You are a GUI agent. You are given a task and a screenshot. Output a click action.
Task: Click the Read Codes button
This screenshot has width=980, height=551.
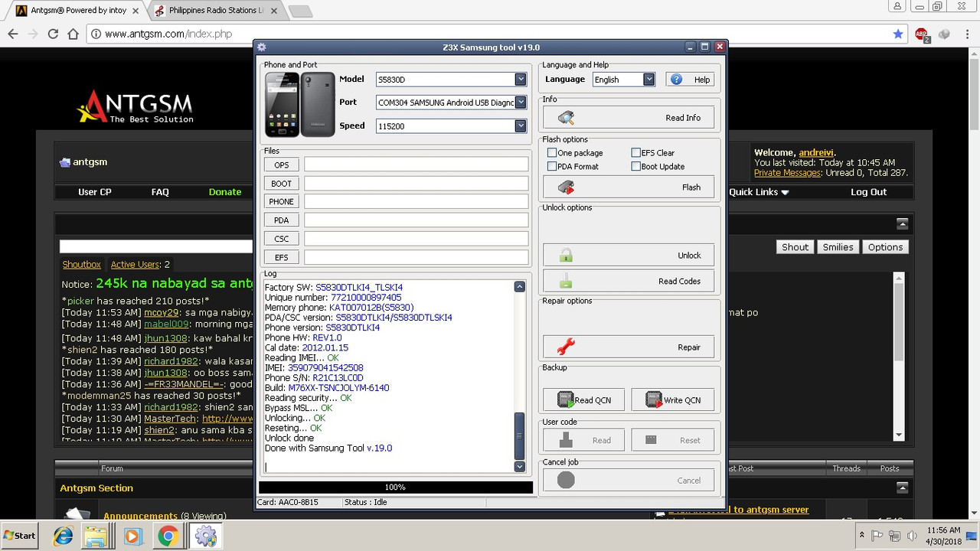(x=628, y=281)
